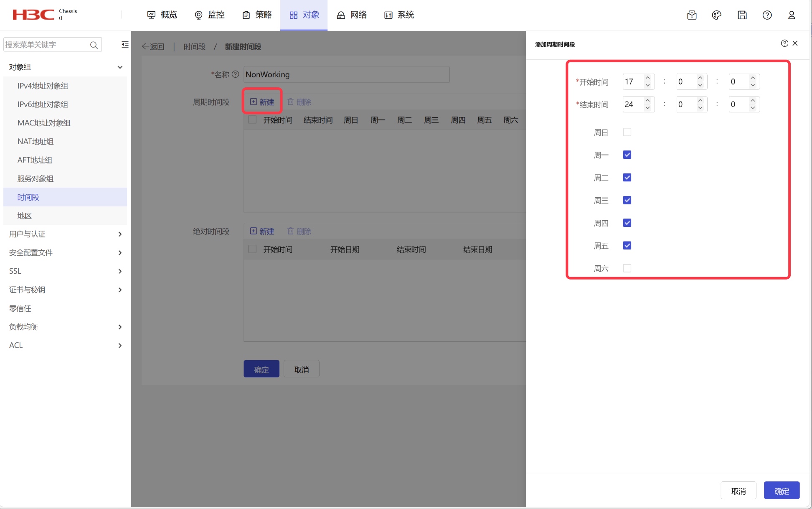Decrease start time hour value

coord(647,85)
